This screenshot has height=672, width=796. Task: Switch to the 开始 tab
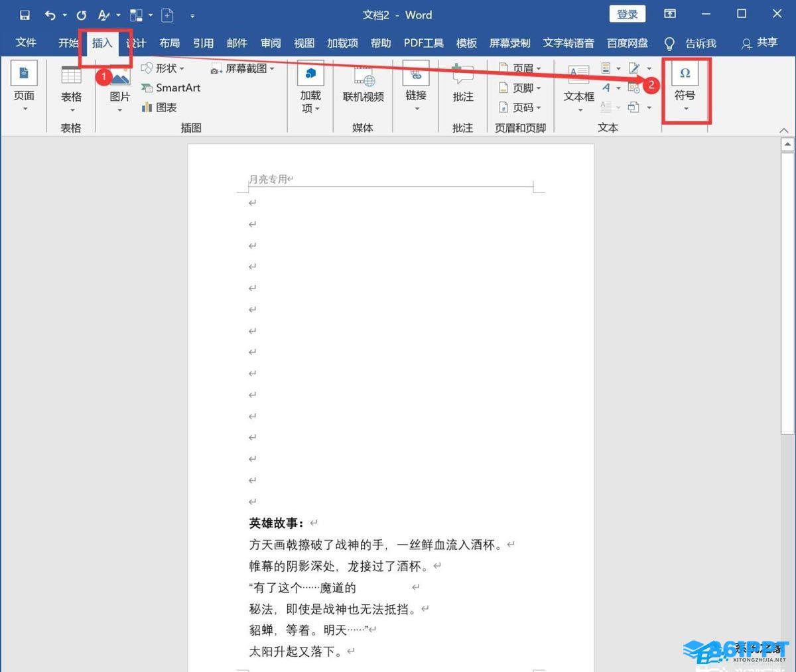point(68,42)
